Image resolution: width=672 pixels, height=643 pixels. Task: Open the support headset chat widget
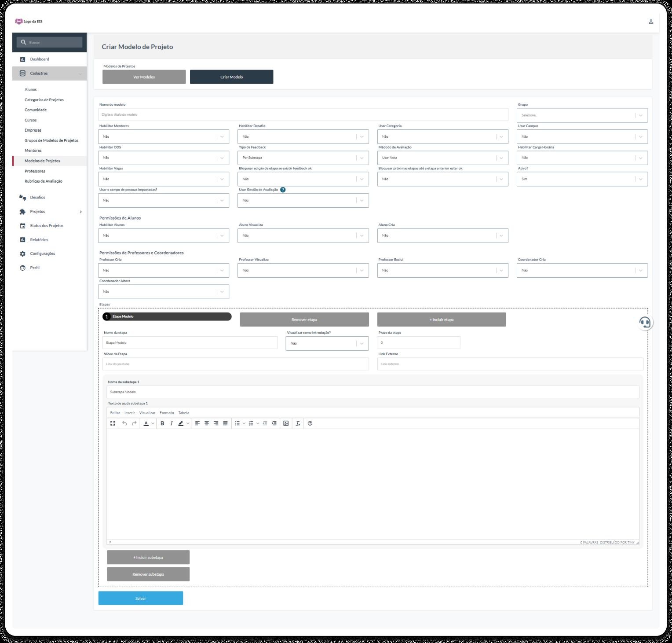coord(645,323)
